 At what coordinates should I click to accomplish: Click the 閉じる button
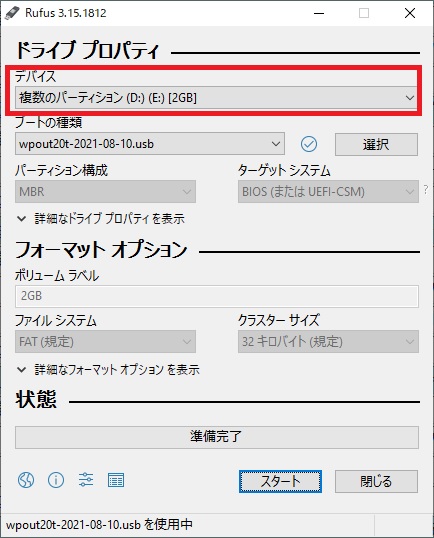point(376,481)
